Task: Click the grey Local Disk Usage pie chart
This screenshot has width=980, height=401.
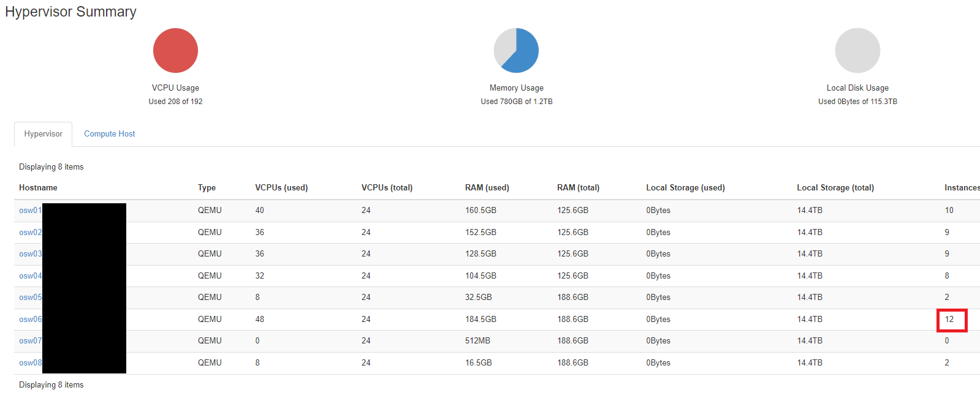Action: [857, 50]
